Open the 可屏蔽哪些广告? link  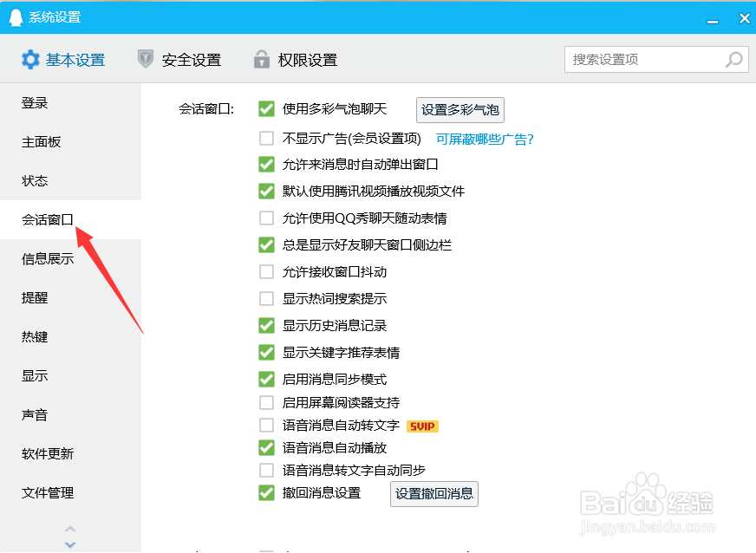coord(485,140)
